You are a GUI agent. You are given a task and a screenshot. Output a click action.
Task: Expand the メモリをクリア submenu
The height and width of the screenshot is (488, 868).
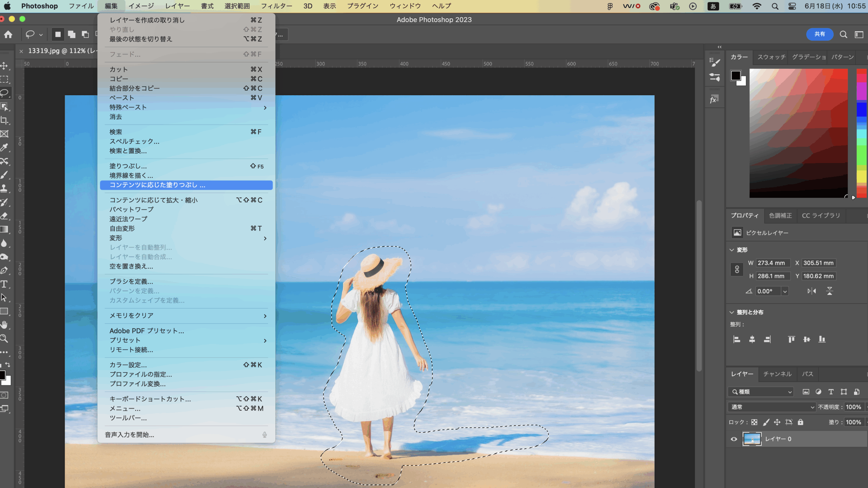pos(186,316)
